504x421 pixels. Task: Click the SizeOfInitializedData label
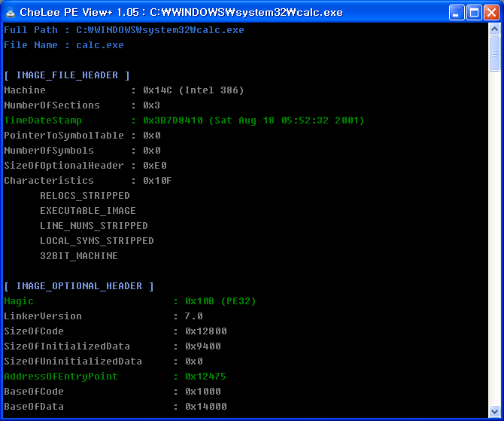(67, 346)
